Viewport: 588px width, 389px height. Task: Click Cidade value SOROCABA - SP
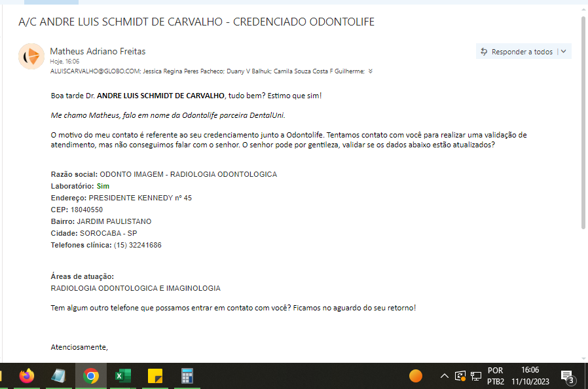point(109,233)
